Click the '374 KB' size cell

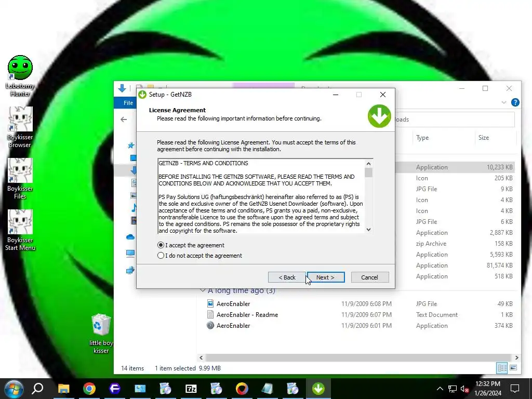coord(503,325)
